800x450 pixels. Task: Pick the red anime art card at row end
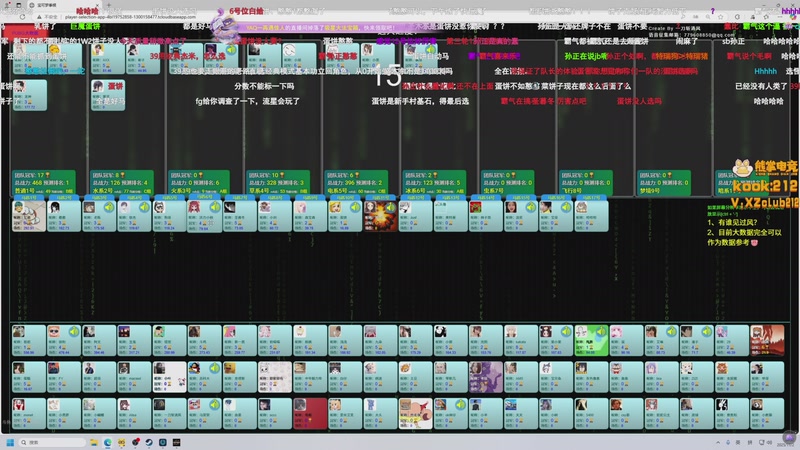(x=767, y=340)
